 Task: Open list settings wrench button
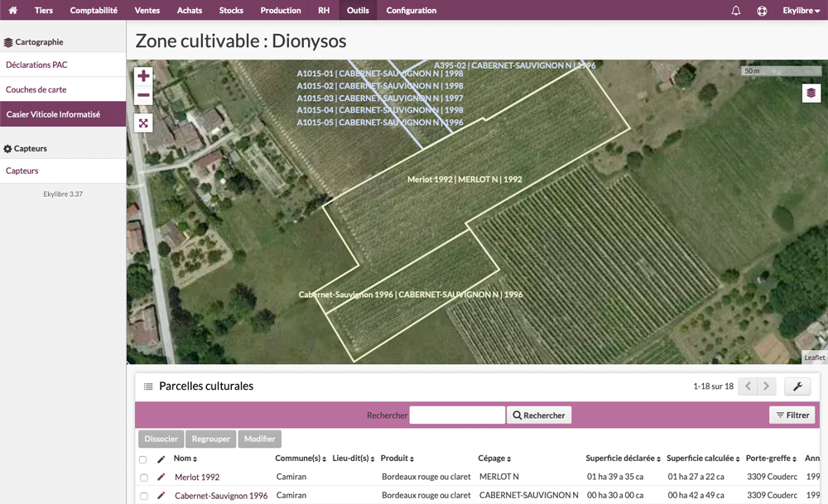(797, 386)
